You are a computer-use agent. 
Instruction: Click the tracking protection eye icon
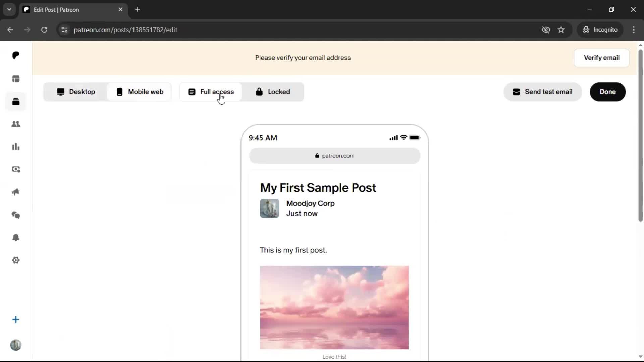point(546,30)
